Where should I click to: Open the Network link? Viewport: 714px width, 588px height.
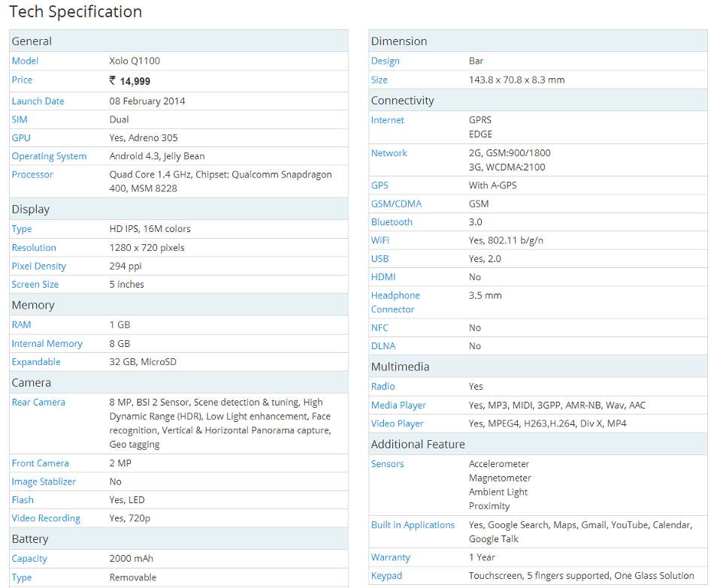389,153
